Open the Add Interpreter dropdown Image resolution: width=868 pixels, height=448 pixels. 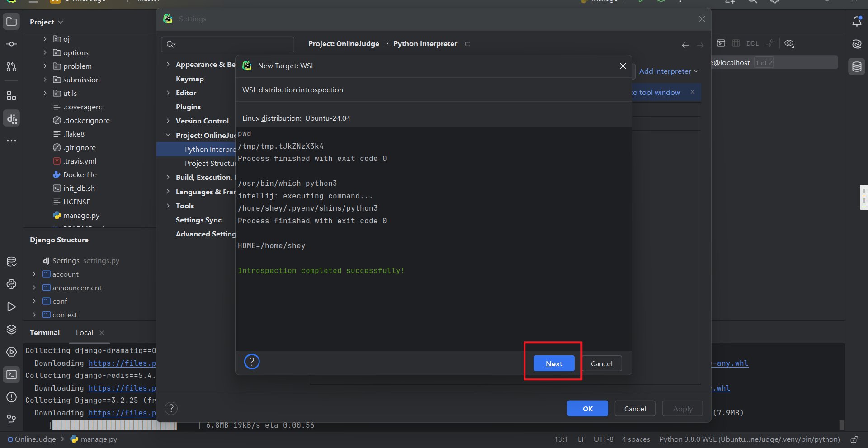click(x=669, y=71)
